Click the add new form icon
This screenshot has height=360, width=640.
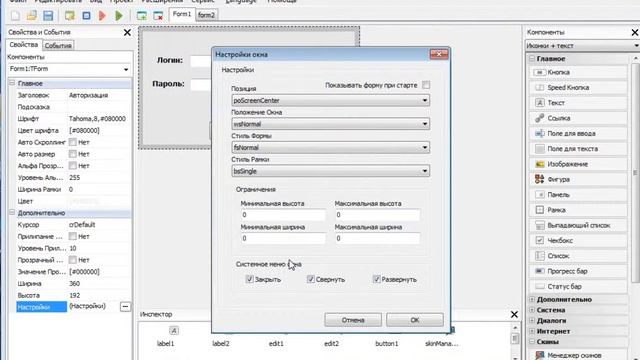coord(142,16)
